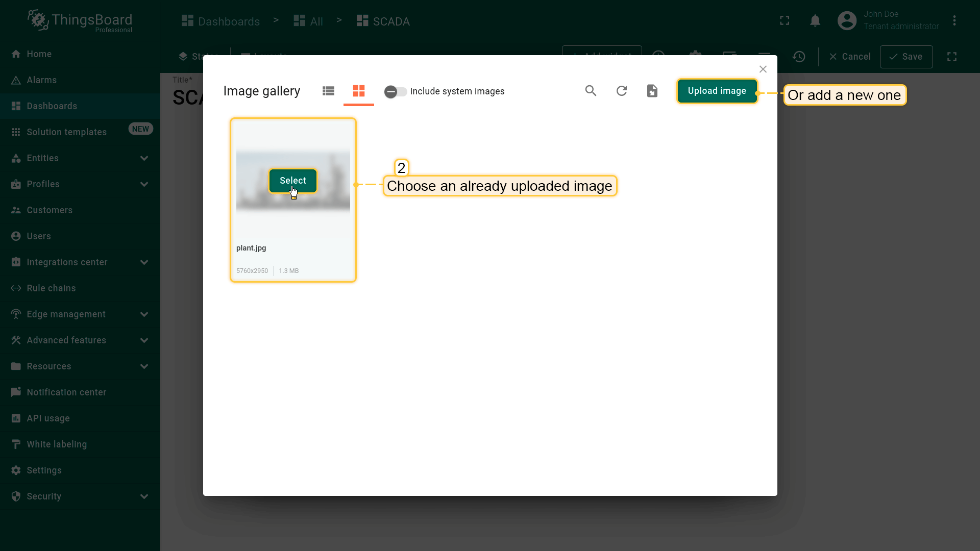Close the Image gallery dialog
This screenshot has width=980, height=551.
pos(763,69)
